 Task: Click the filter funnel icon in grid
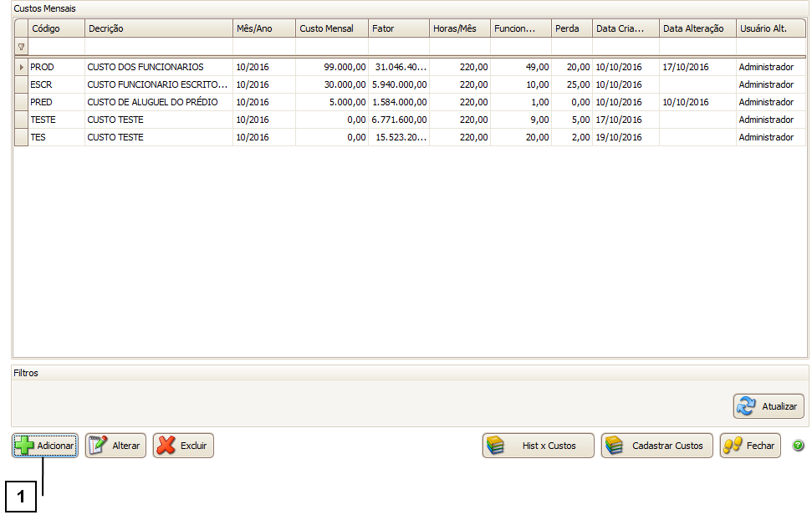tap(21, 48)
